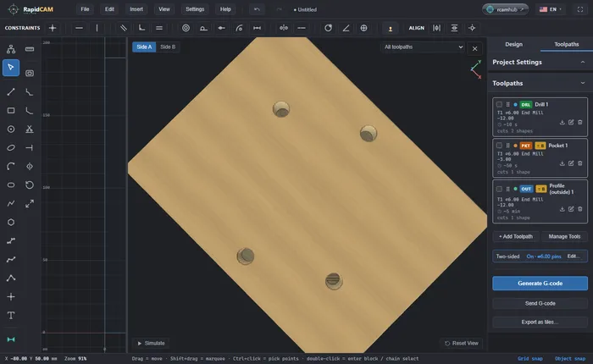The height and width of the screenshot is (364, 593).
Task: Click the teal dogbone tool icon
Action: (x=11, y=339)
